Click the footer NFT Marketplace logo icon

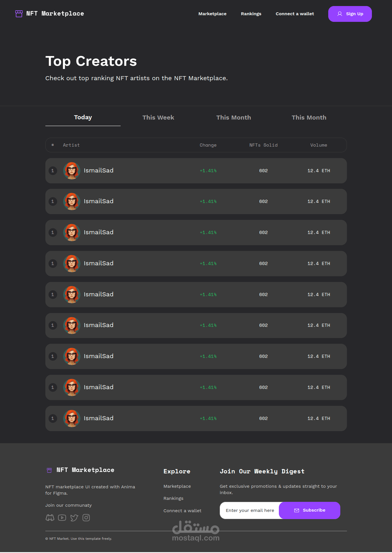pos(49,470)
